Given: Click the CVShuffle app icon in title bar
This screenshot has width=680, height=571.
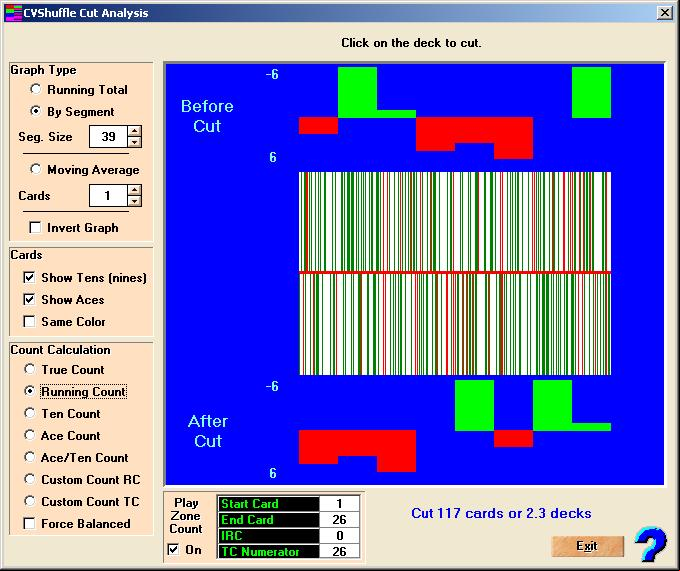Looking at the screenshot, I should point(13,13).
